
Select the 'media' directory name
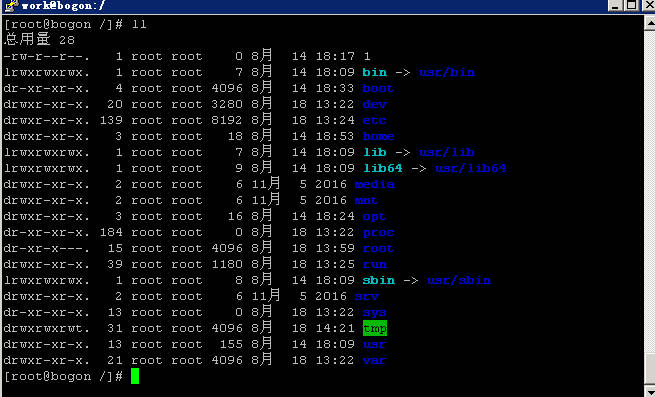[x=374, y=184]
